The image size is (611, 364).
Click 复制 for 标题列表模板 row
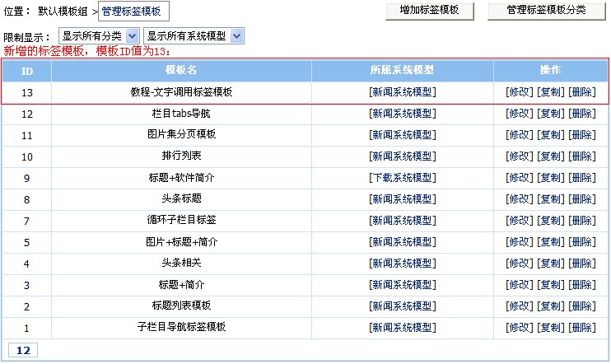550,306
